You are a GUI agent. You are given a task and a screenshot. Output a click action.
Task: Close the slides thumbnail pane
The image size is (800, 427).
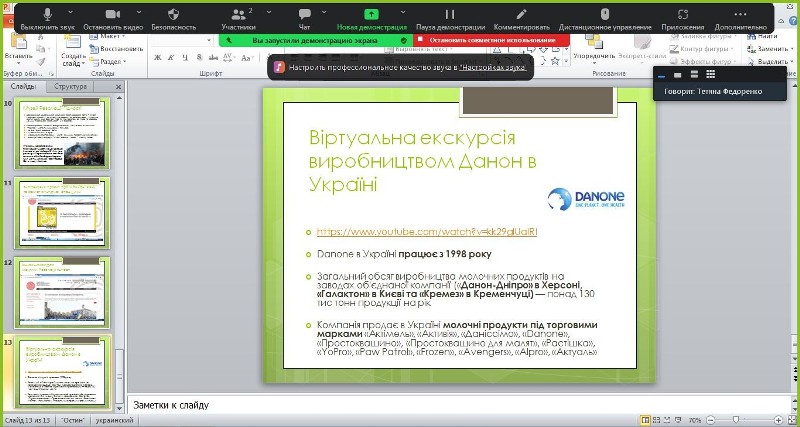click(118, 87)
